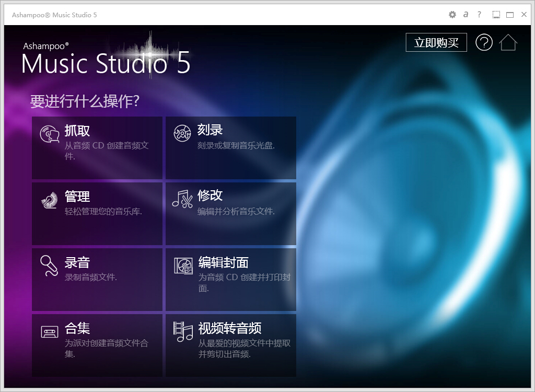This screenshot has height=392, width=535.
Task: Click the burn disc icon
Action: click(182, 133)
